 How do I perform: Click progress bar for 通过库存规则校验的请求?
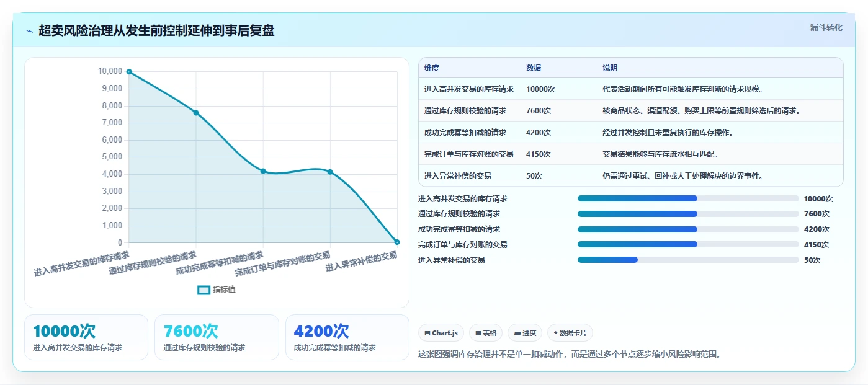(x=688, y=214)
